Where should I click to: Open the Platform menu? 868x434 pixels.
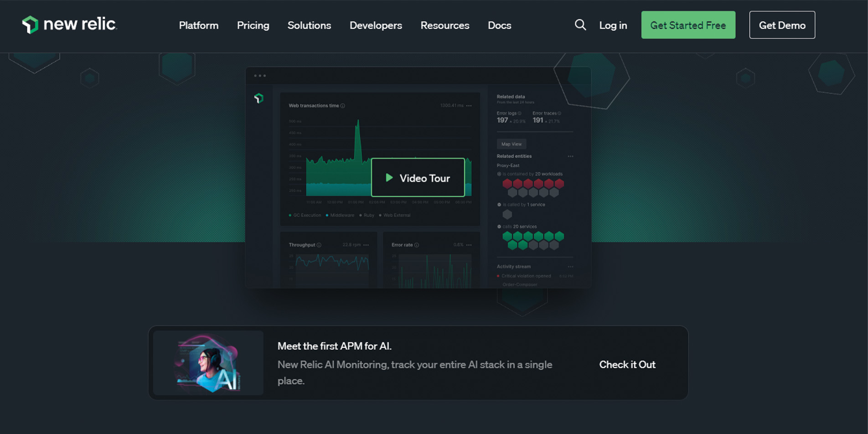198,26
